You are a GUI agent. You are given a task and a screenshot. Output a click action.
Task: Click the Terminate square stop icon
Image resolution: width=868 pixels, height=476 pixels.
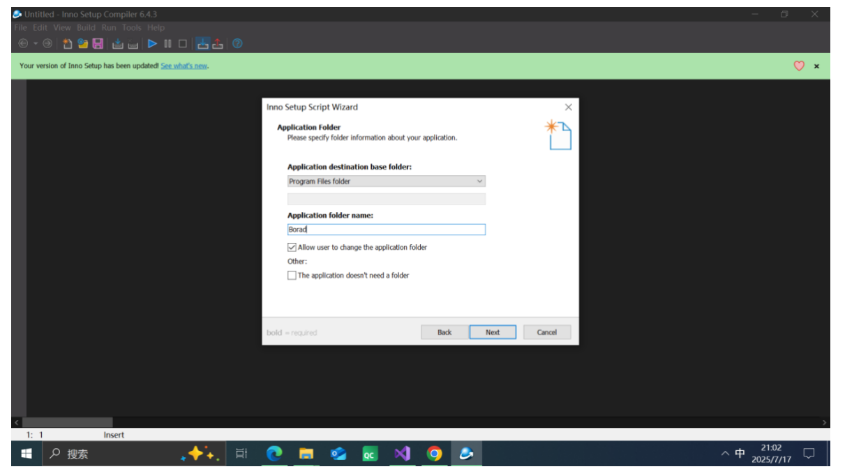coord(182,43)
